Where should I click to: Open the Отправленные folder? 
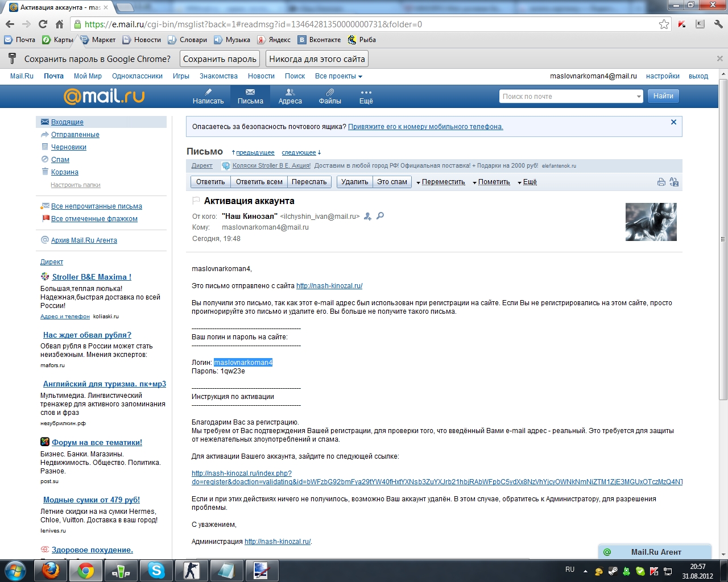(x=75, y=135)
